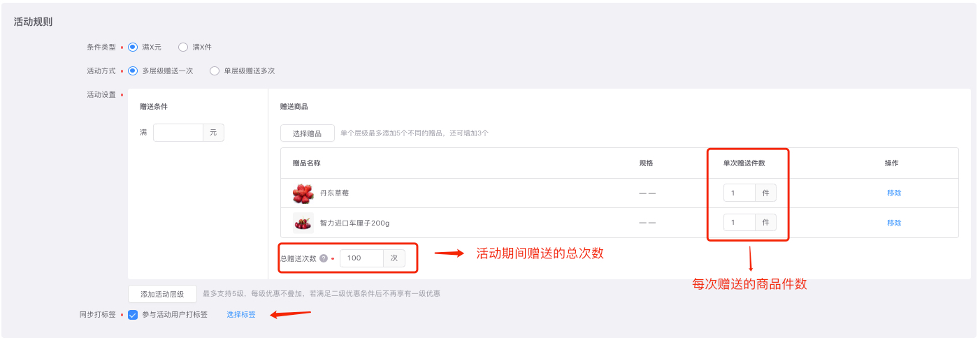
Task: Click the 满 amount threshold input field
Action: [x=178, y=133]
